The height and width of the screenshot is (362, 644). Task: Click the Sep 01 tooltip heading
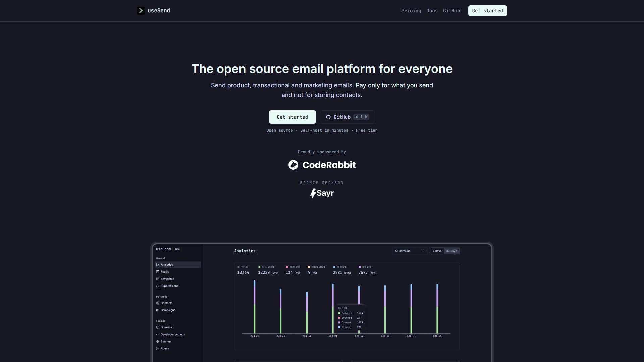(x=342, y=308)
